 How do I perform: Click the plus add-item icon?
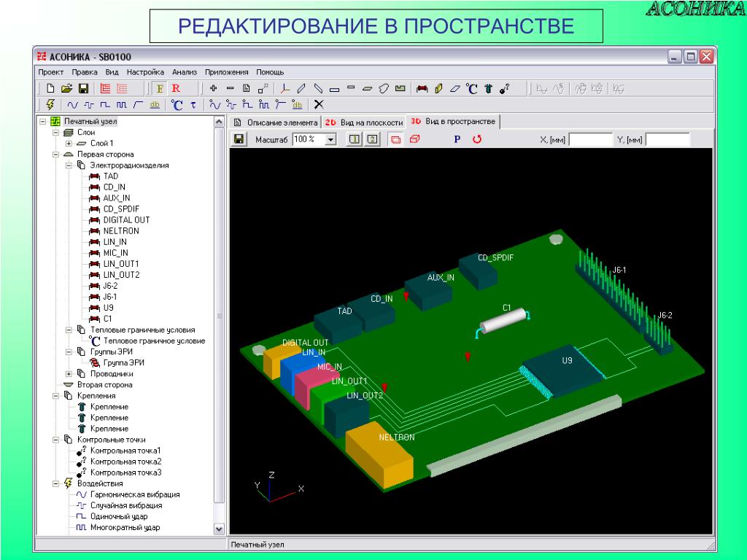pos(214,88)
